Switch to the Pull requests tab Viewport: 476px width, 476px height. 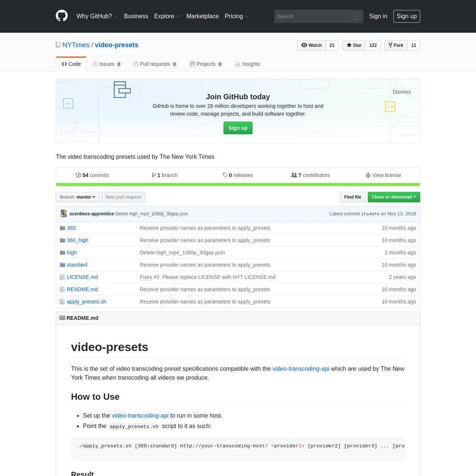click(x=156, y=64)
